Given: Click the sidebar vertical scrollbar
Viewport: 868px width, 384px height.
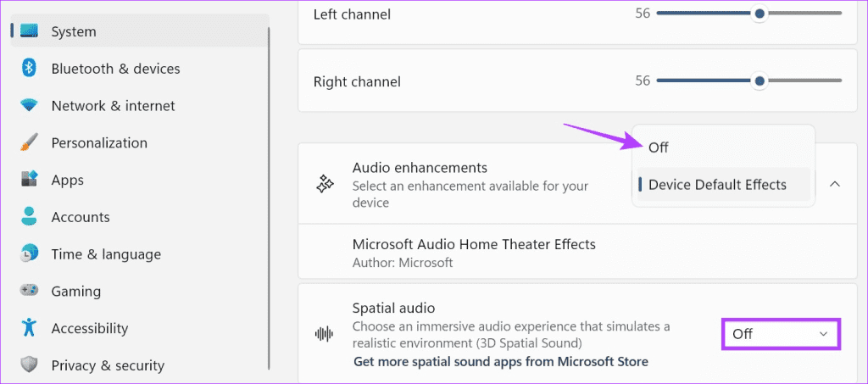Looking at the screenshot, I should [x=270, y=197].
